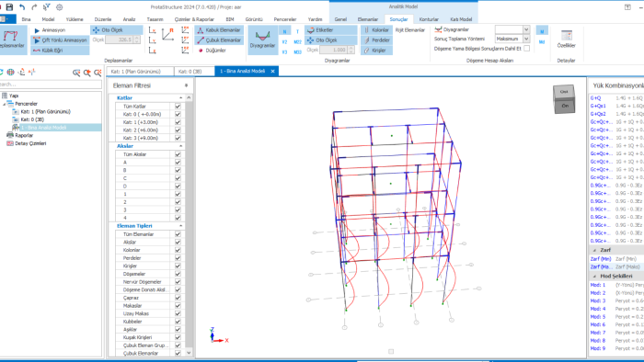The height and width of the screenshot is (362, 644).
Task: Uncheck the Döşemeler element type checkbox
Action: coord(178,274)
